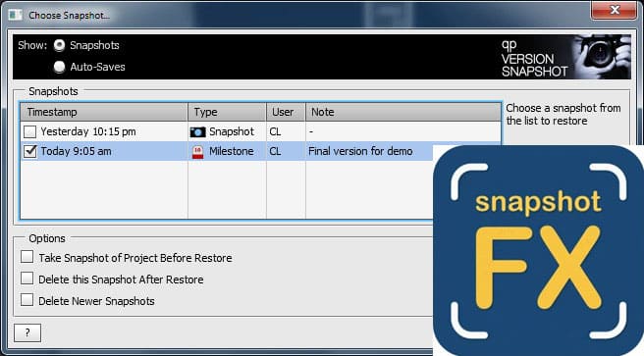Viewport: 644px width, 356px height.
Task: Click the CL user in Snapshot row
Action: point(275,131)
